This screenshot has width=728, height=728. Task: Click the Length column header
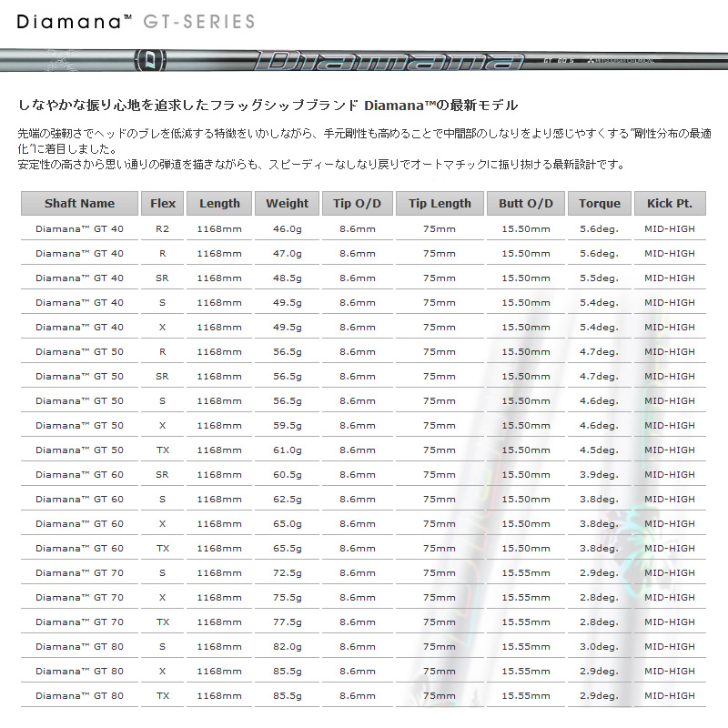219,203
